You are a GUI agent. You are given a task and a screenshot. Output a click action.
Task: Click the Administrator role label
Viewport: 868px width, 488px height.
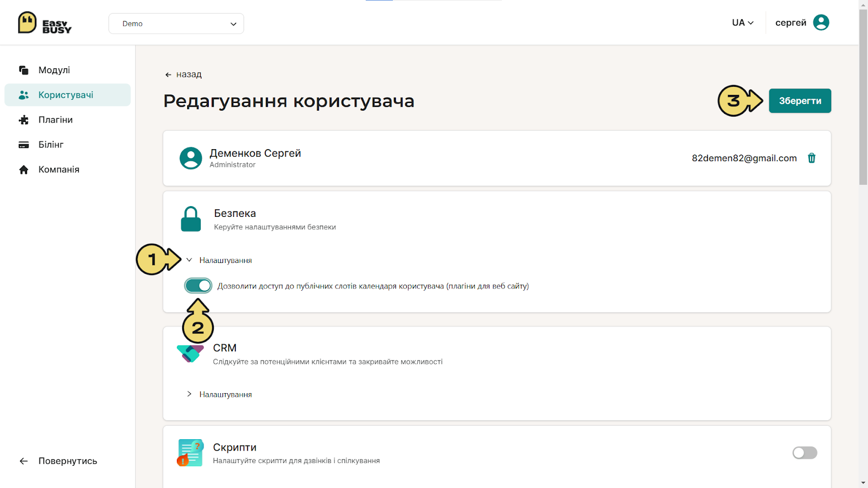tap(232, 165)
